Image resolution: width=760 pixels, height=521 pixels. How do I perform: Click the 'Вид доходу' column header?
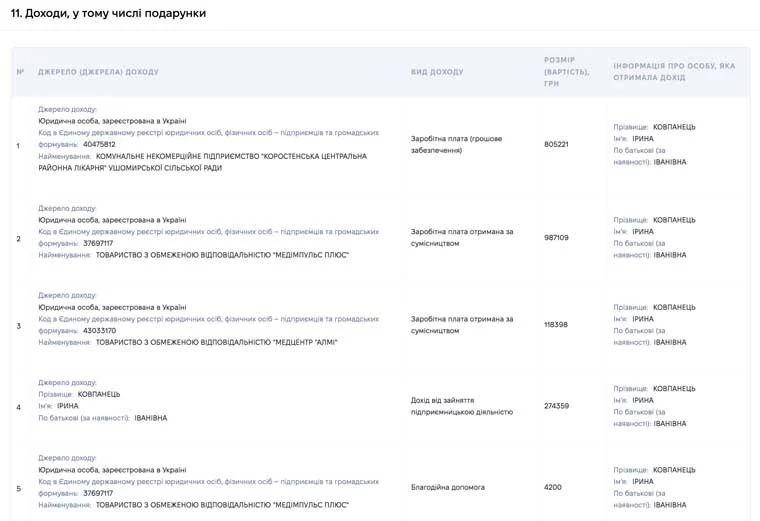pos(437,72)
